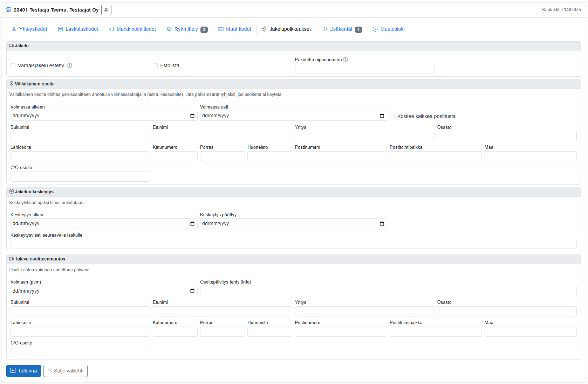Click the Voimassa alkaen date field
The image size is (588, 384).
(x=104, y=116)
